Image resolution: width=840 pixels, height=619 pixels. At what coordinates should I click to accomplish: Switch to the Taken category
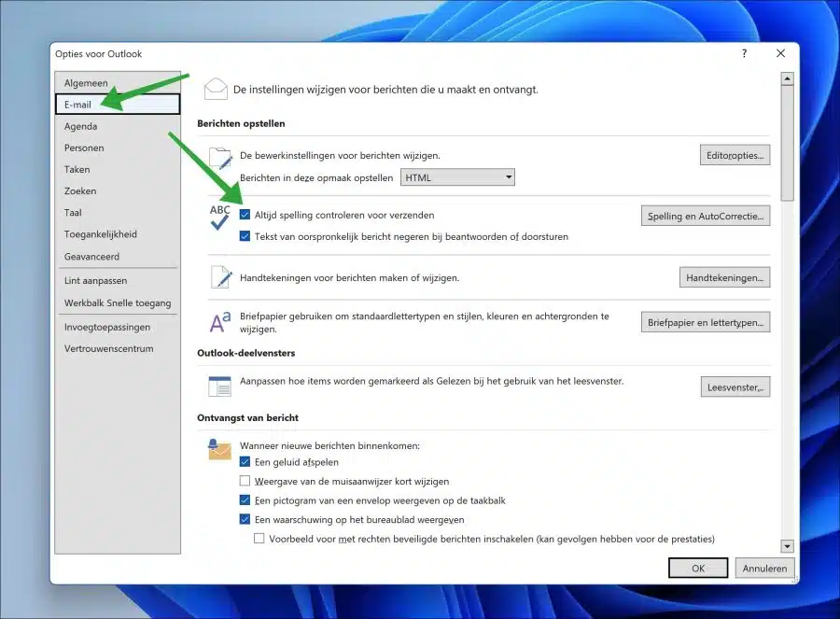tap(118, 169)
